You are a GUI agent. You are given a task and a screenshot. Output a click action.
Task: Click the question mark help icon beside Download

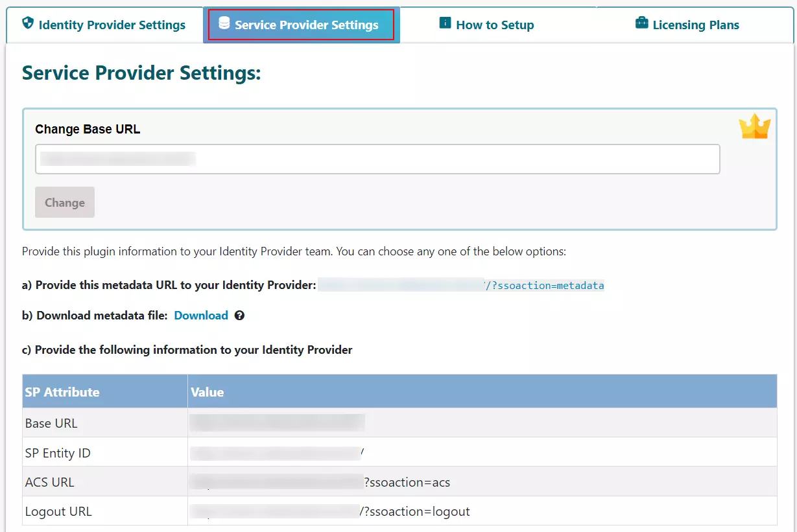click(239, 316)
